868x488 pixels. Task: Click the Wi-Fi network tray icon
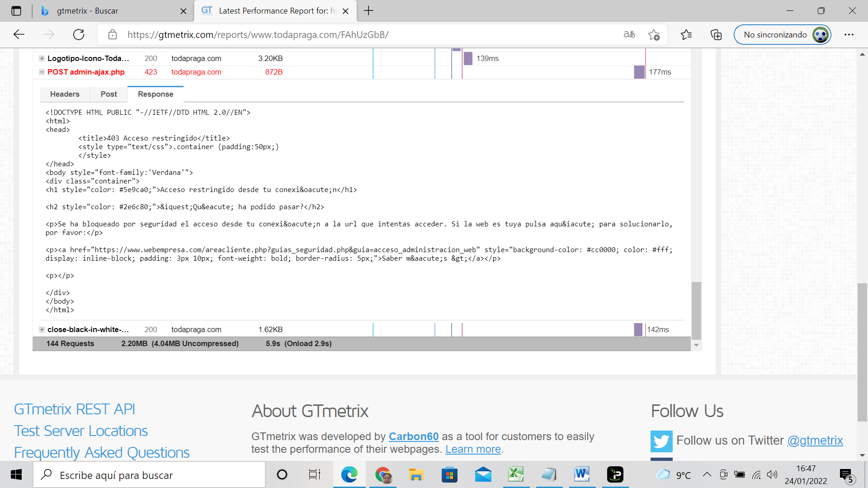tap(756, 474)
